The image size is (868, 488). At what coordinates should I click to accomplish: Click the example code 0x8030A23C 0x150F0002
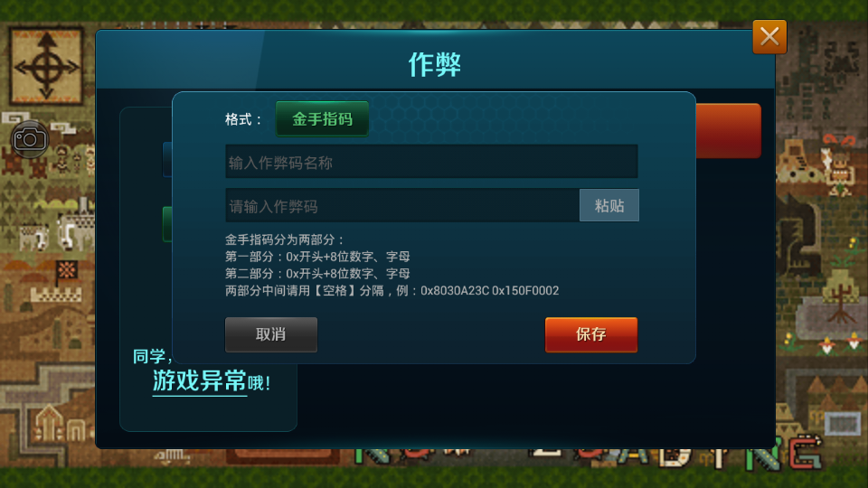(489, 290)
